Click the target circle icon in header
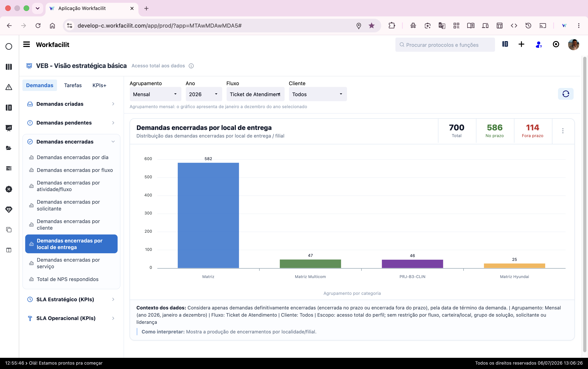This screenshot has height=369, width=588. (x=556, y=44)
